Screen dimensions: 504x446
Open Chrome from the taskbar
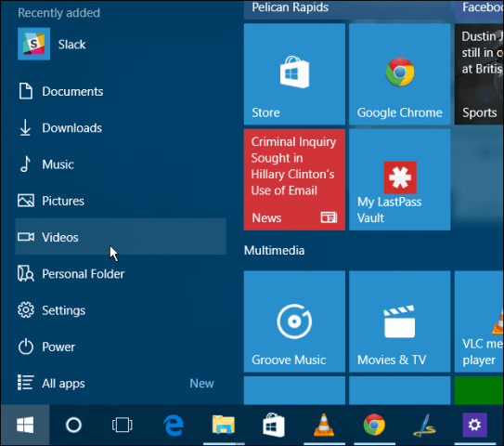pos(374,425)
